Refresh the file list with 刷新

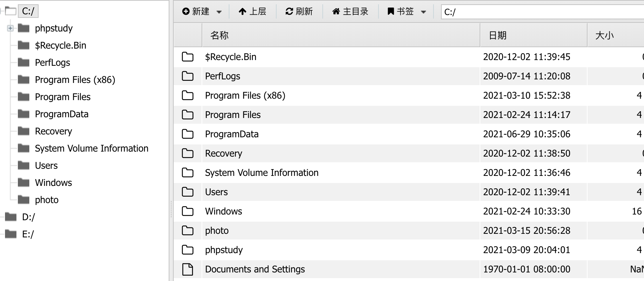pyautogui.click(x=299, y=11)
